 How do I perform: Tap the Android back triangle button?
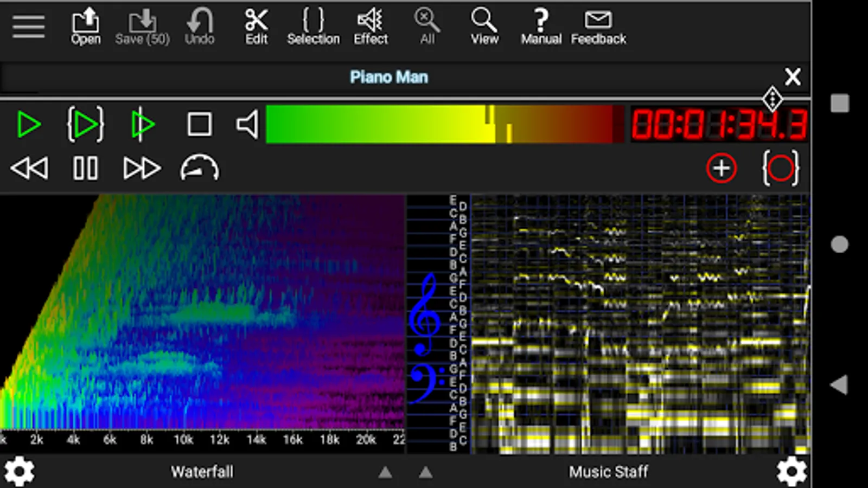tap(839, 384)
